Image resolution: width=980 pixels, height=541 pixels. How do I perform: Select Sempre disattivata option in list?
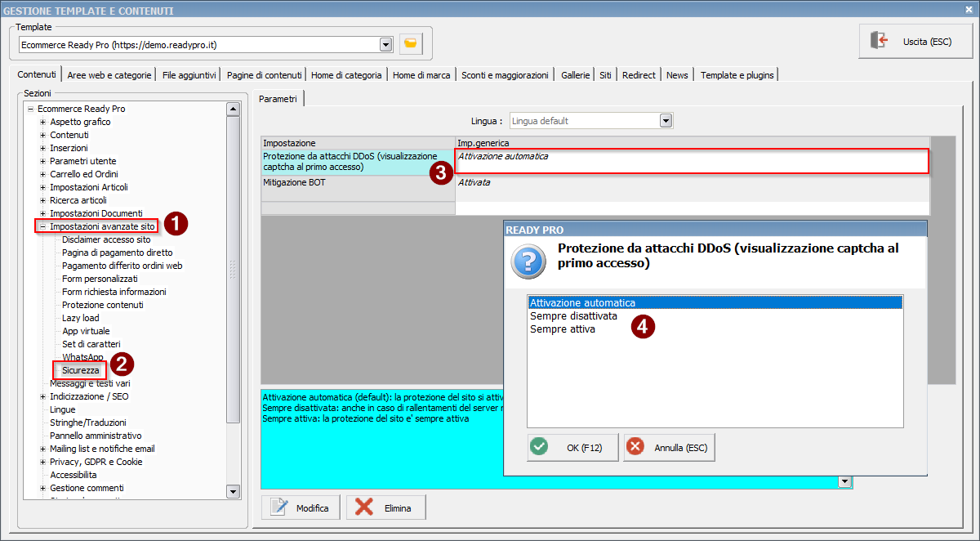click(x=573, y=316)
